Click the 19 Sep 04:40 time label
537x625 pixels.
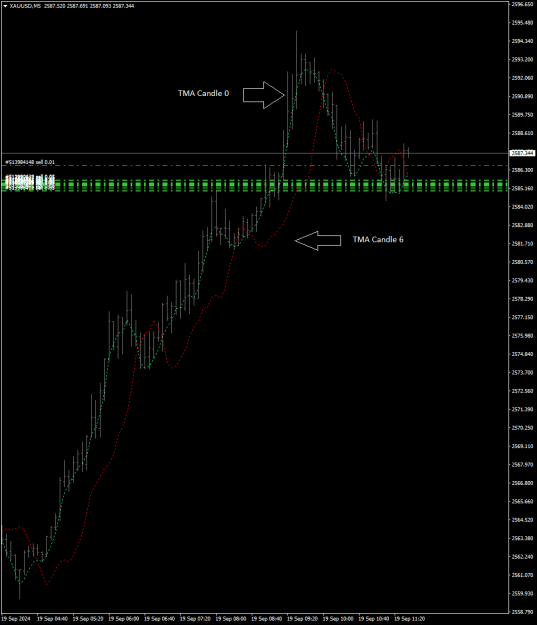(52, 619)
